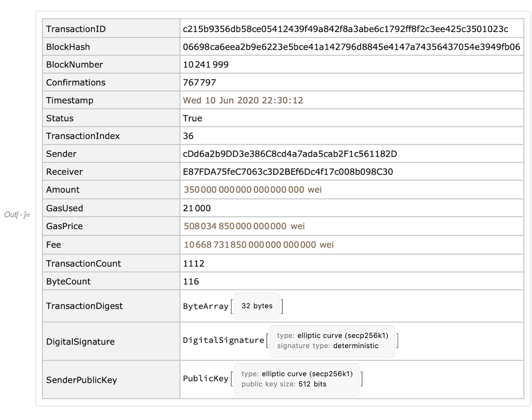Select the BlockHash value starting with 06698ca6
Image resolution: width=532 pixels, height=420 pixels.
tap(351, 47)
